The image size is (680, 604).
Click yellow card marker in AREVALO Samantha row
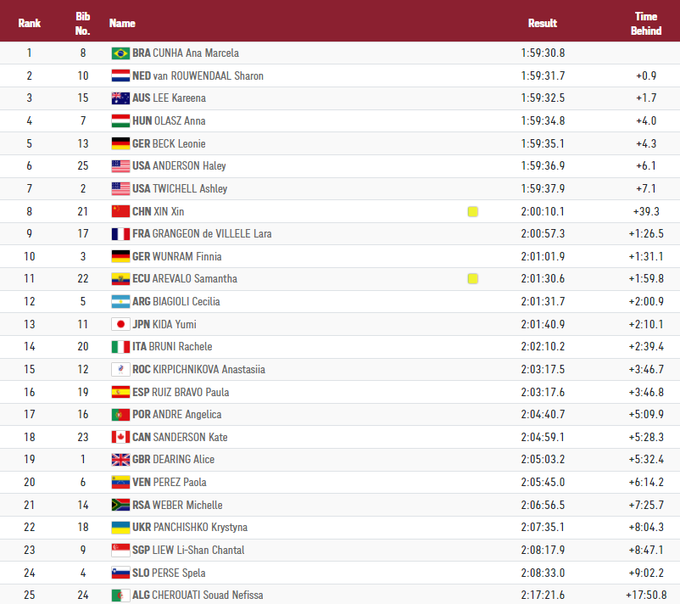(x=473, y=279)
